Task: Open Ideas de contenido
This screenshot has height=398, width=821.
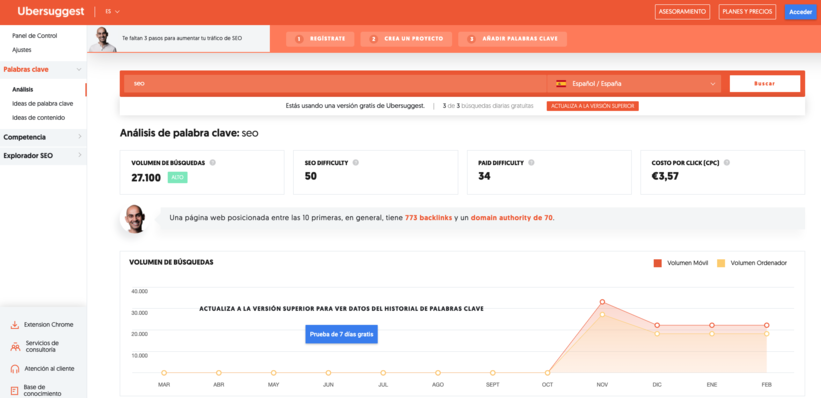Action: [x=38, y=118]
